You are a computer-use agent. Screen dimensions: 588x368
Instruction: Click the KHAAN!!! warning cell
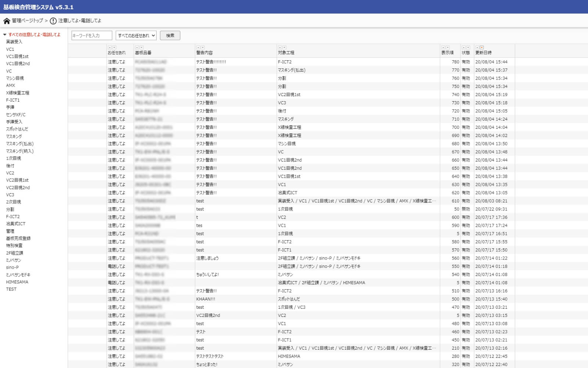[x=206, y=299]
